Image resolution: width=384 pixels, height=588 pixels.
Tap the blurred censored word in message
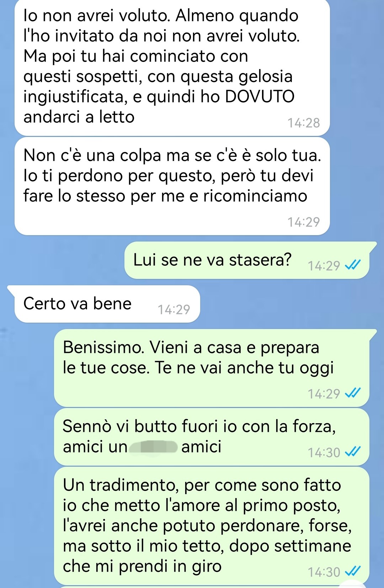[x=153, y=447]
